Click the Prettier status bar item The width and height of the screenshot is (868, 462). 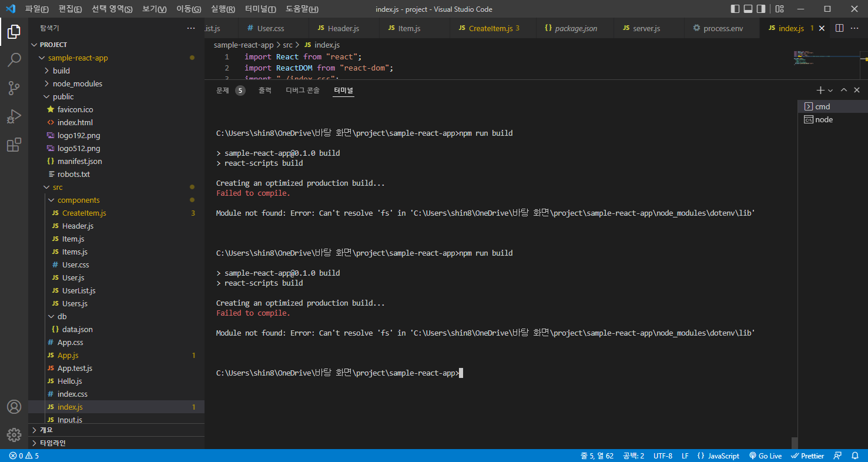[x=807, y=456]
